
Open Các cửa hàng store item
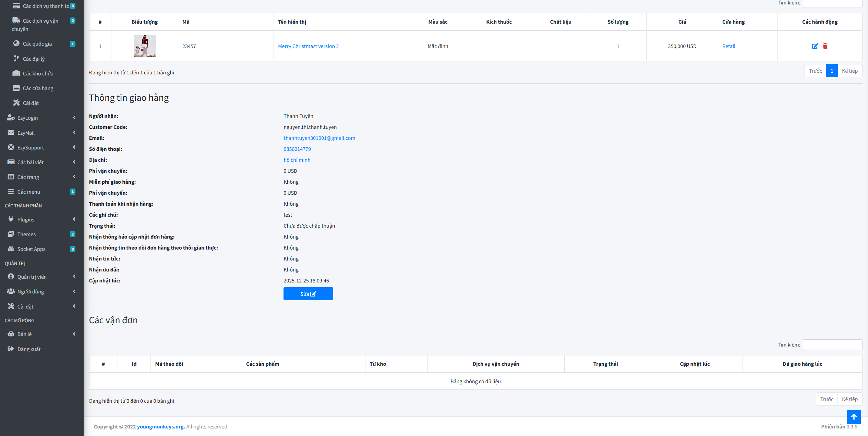point(38,88)
